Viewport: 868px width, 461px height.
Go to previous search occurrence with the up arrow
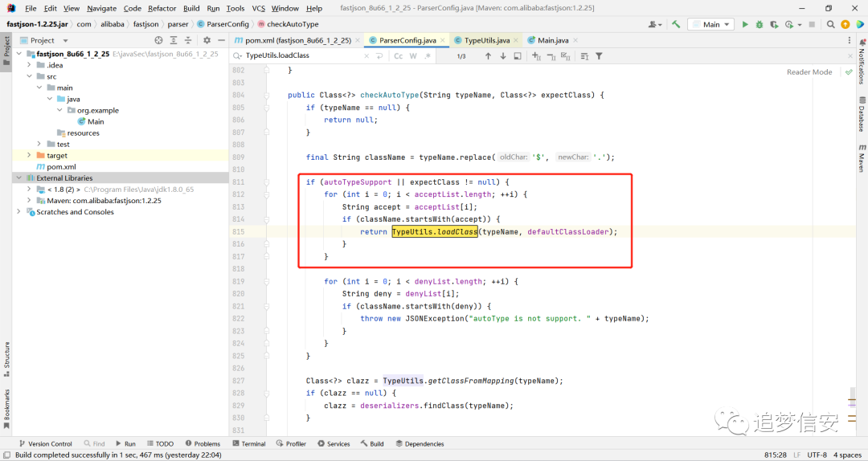coord(489,56)
